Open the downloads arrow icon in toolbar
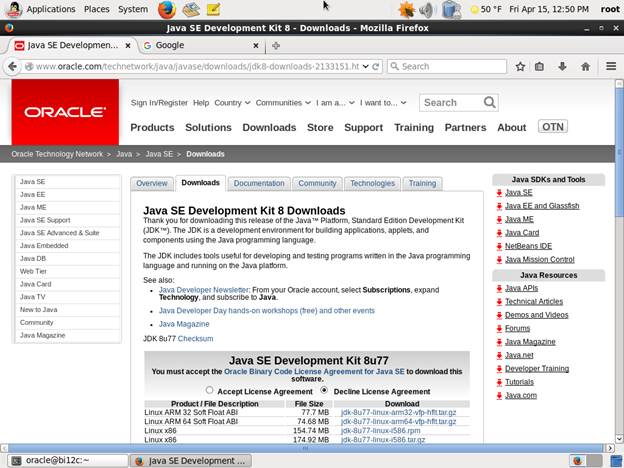Image resolution: width=624 pixels, height=468 pixels. (x=563, y=67)
